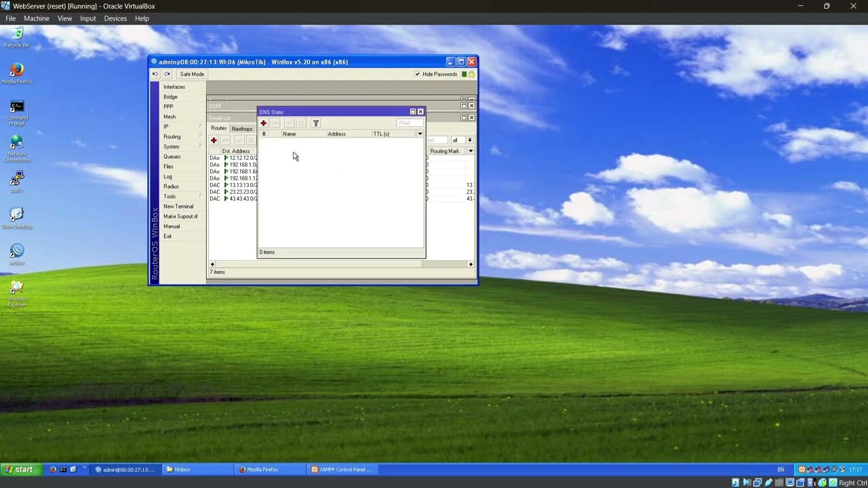
Task: Open the Windows Explorer desktop icon
Action: pos(17,294)
